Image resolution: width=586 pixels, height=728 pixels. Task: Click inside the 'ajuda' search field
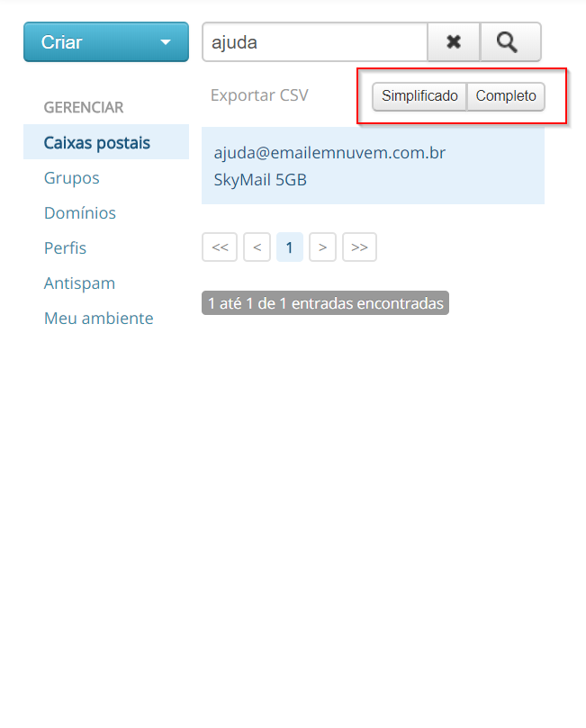pyautogui.click(x=314, y=42)
